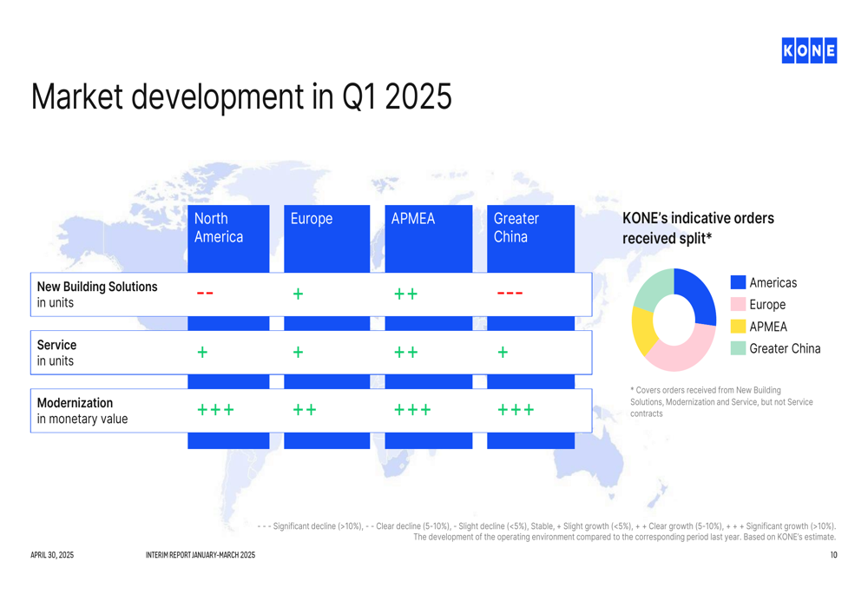
Task: Select the pink Europe legend swatch
Action: 738,304
